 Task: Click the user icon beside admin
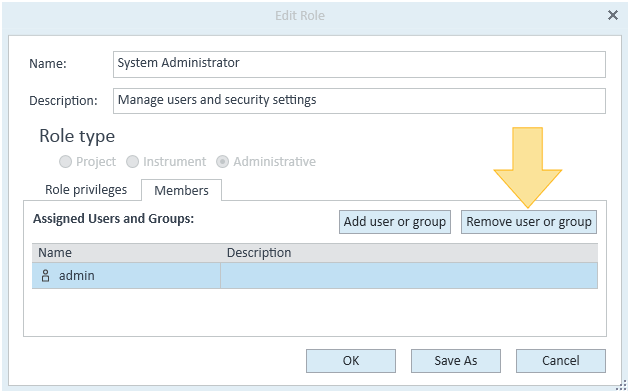tap(45, 276)
